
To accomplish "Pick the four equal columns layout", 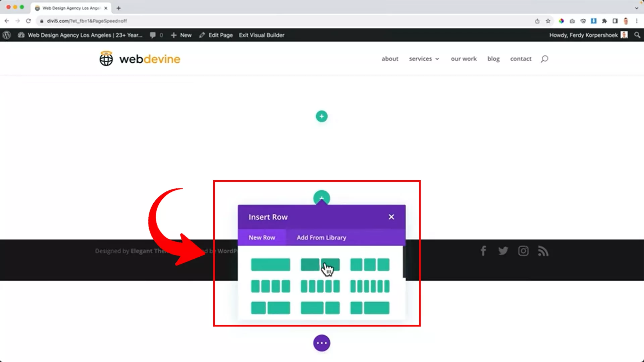I will pyautogui.click(x=270, y=287).
